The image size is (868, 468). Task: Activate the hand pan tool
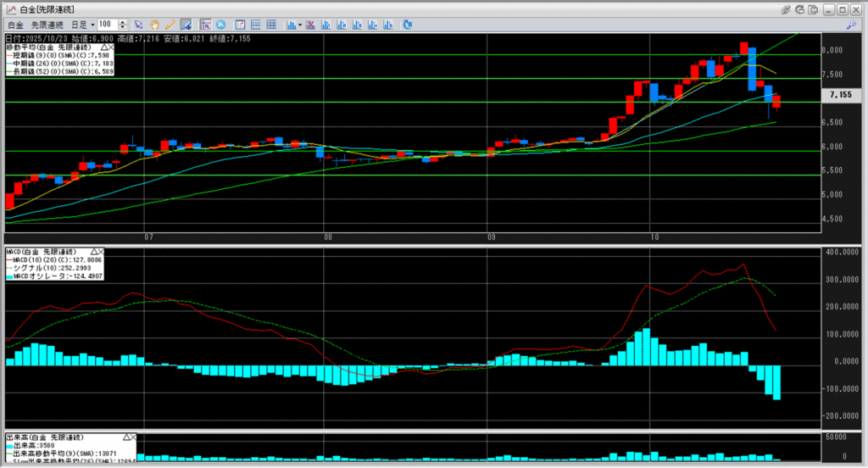pyautogui.click(x=155, y=25)
